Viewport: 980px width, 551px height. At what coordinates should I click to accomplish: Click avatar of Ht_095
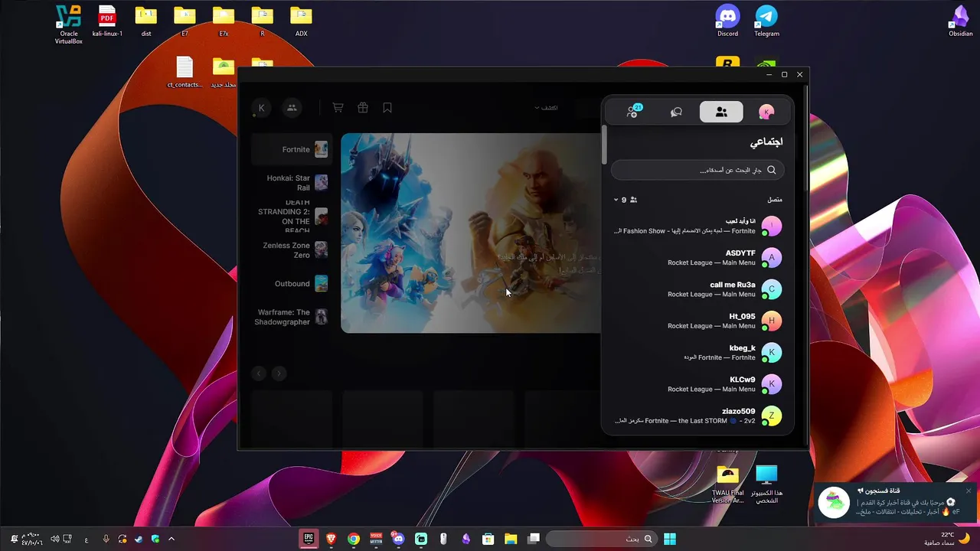[x=772, y=321]
